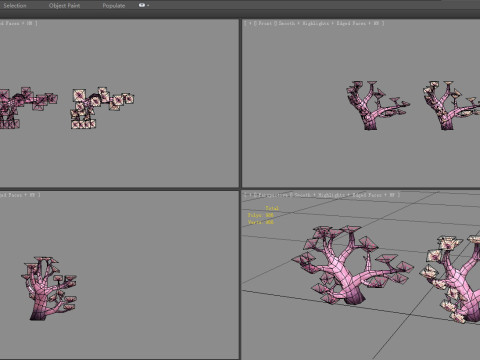
Task: Open Perspective viewport shading label 'Smooth + Highlights'
Action: (319, 195)
